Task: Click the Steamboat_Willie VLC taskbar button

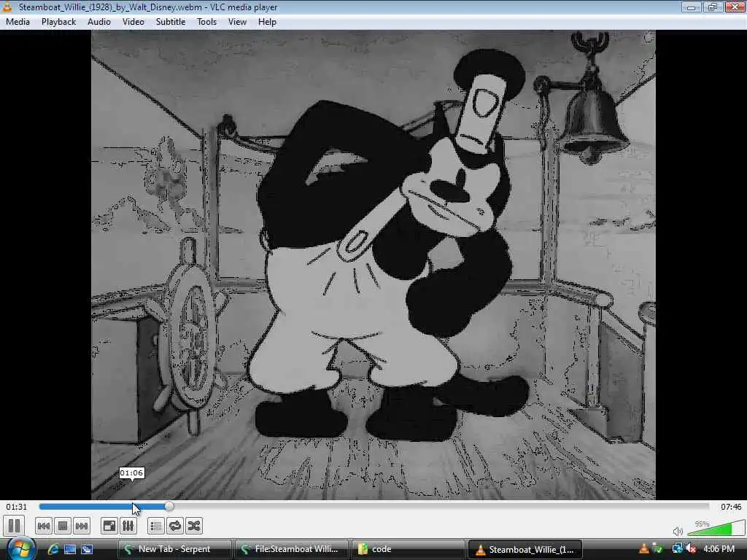Action: [x=525, y=549]
